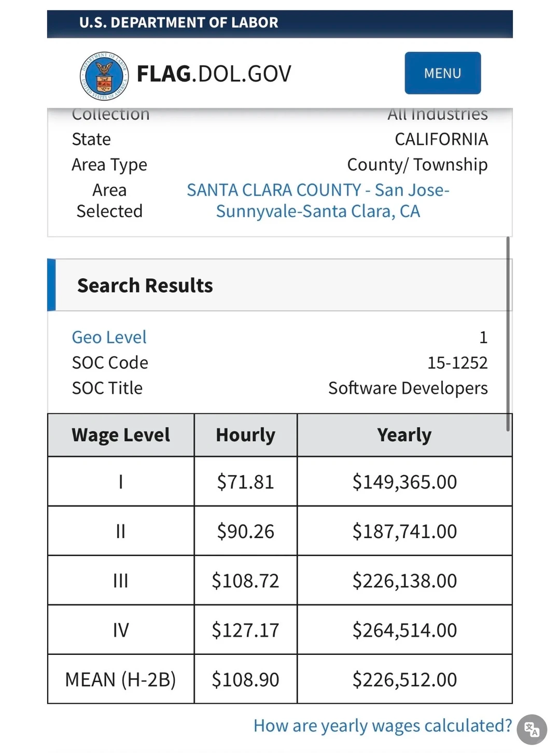Click the Software Developers SOC title
560x753 pixels.
point(408,388)
